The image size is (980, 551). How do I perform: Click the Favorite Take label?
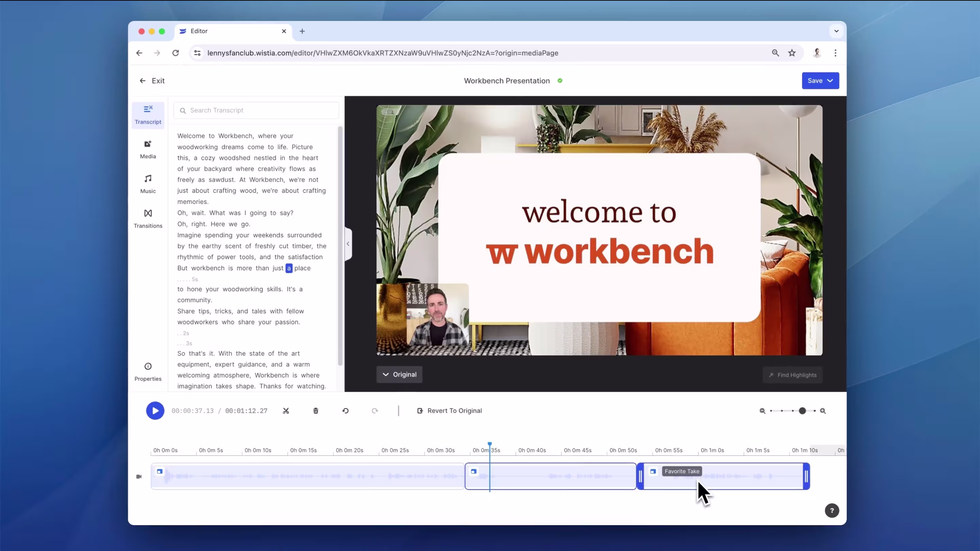pyautogui.click(x=682, y=471)
